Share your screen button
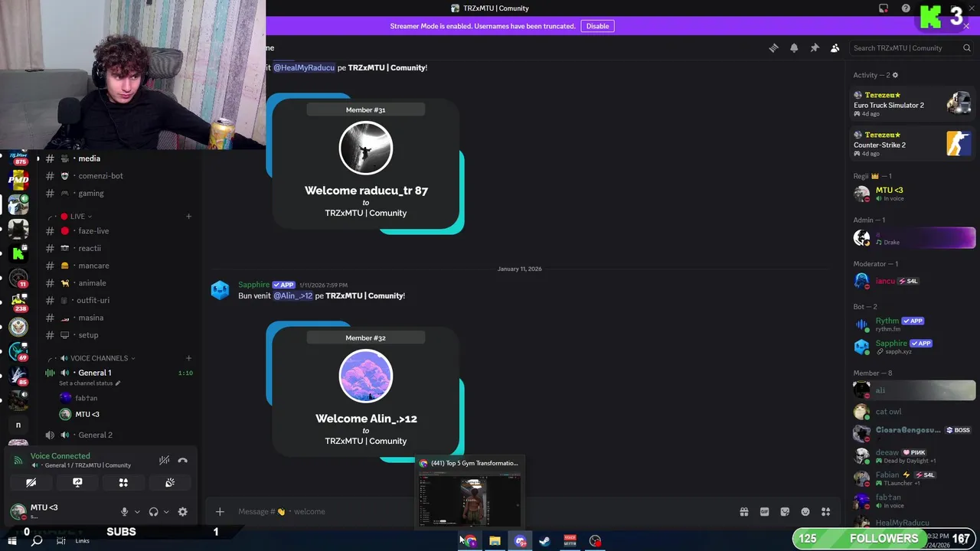The height and width of the screenshot is (551, 980). [77, 483]
